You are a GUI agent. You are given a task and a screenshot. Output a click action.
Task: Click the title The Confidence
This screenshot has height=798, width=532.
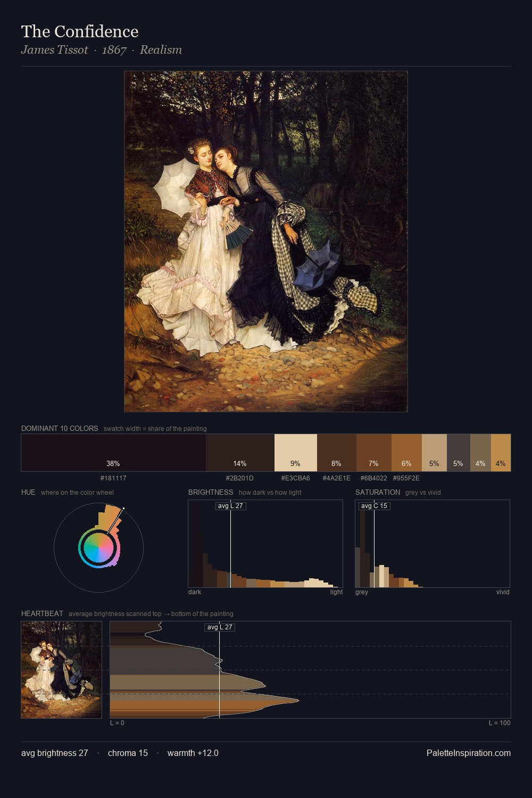(80, 31)
